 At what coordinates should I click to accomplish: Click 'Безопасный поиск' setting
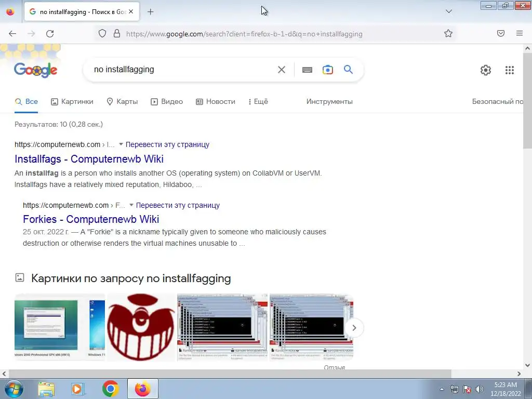click(x=497, y=101)
